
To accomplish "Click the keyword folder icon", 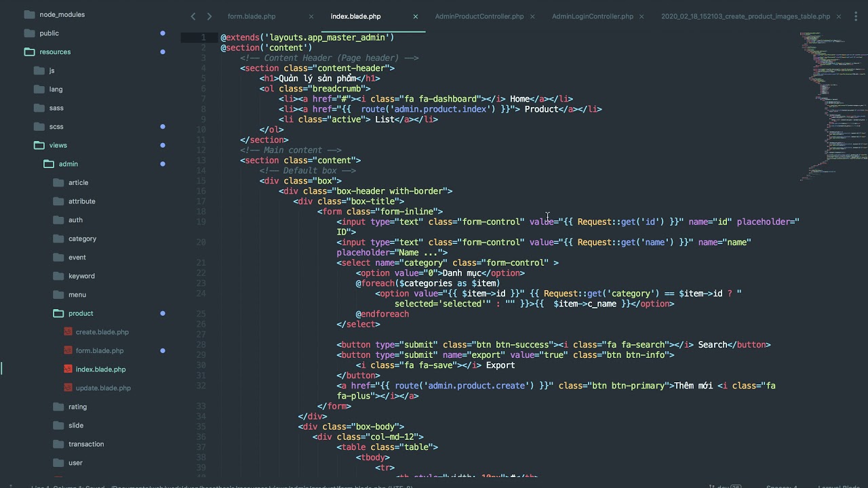I will (58, 276).
